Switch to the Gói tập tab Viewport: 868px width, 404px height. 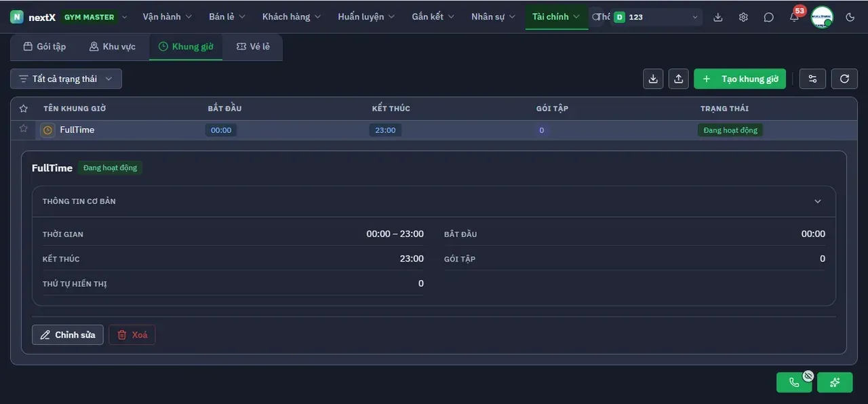pyautogui.click(x=45, y=47)
